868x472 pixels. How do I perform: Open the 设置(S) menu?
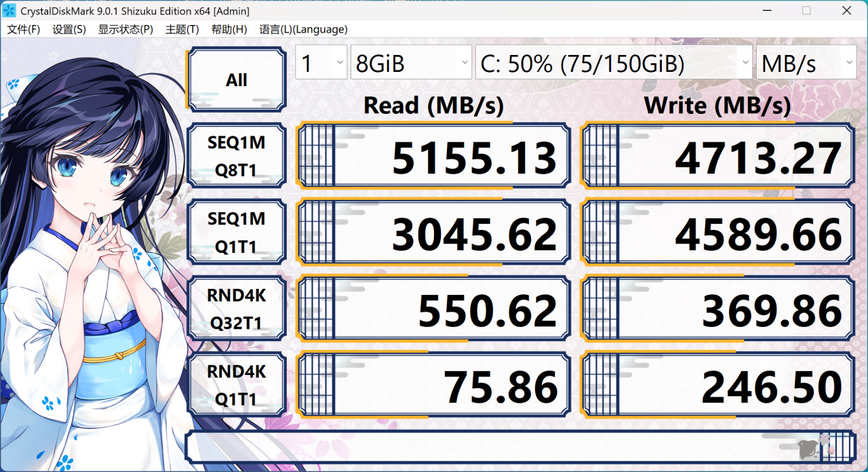[69, 29]
